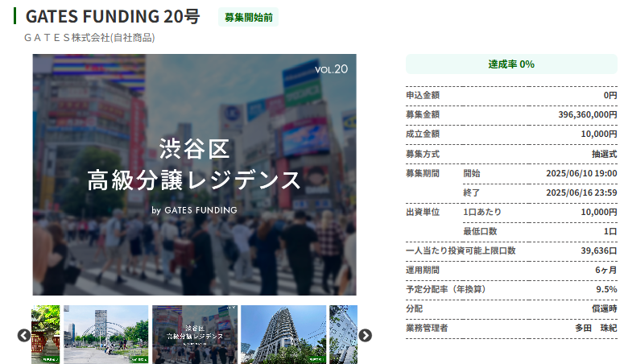
Task: Click the 予定分配率 9.5% value
Action: coord(606,290)
